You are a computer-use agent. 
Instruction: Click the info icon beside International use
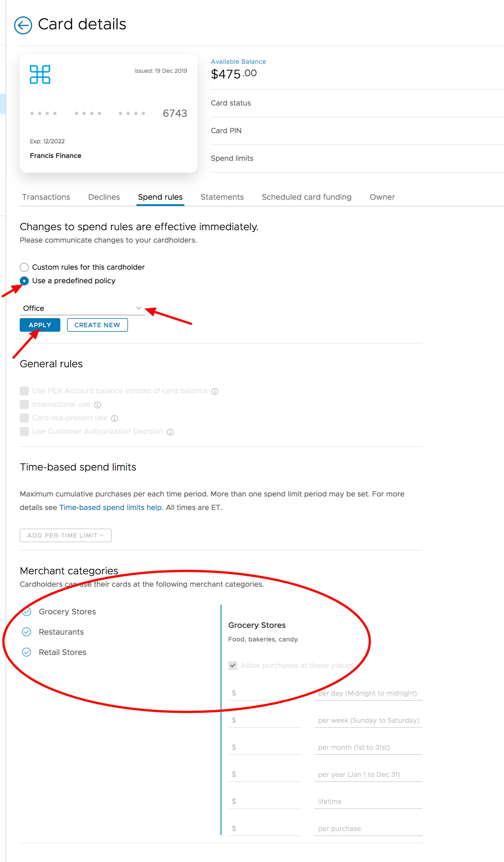98,405
